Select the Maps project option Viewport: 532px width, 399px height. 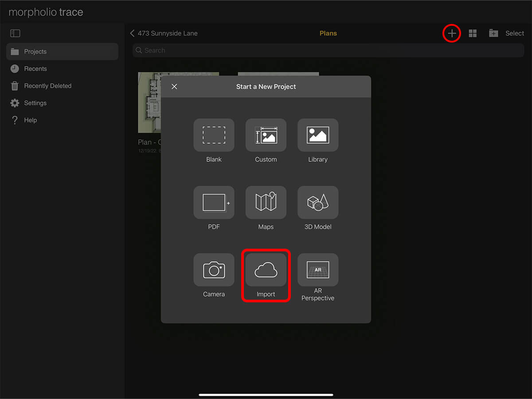click(266, 203)
